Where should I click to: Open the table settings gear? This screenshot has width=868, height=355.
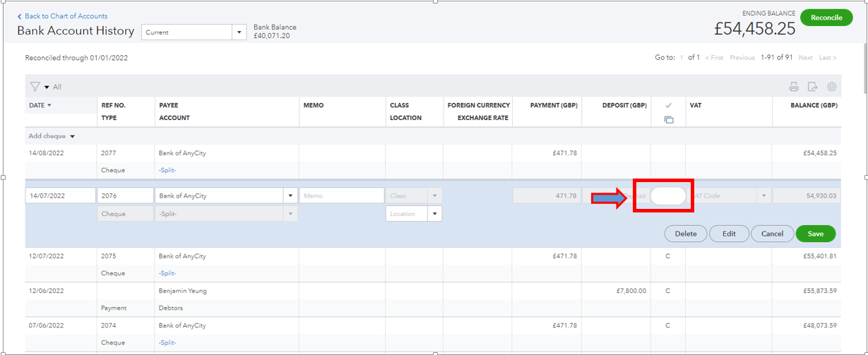coord(832,87)
